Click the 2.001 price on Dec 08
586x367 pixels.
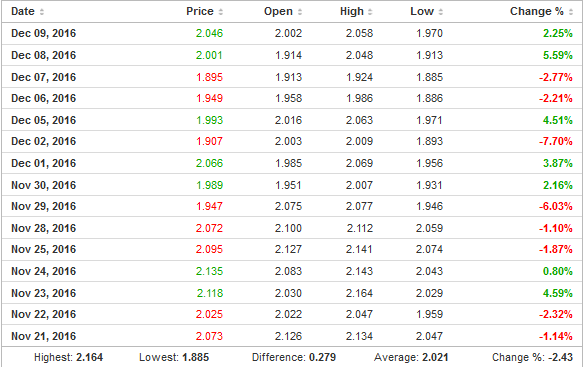[209, 55]
